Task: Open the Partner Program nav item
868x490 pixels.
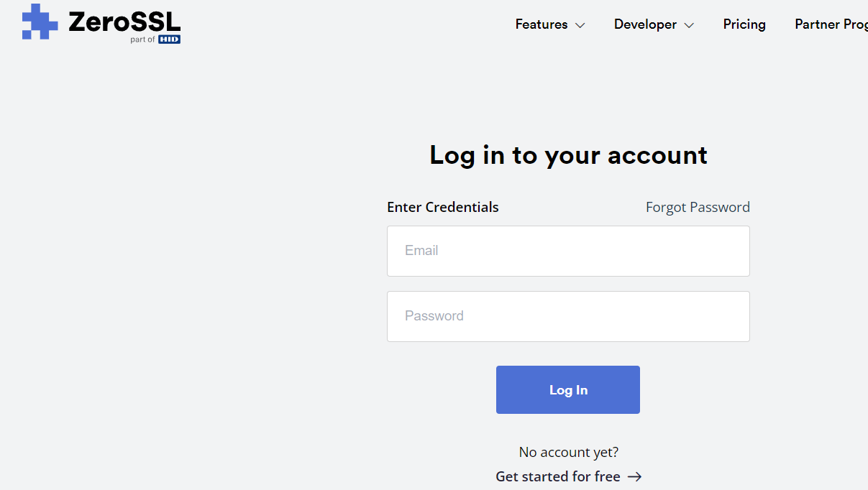Action: [831, 24]
